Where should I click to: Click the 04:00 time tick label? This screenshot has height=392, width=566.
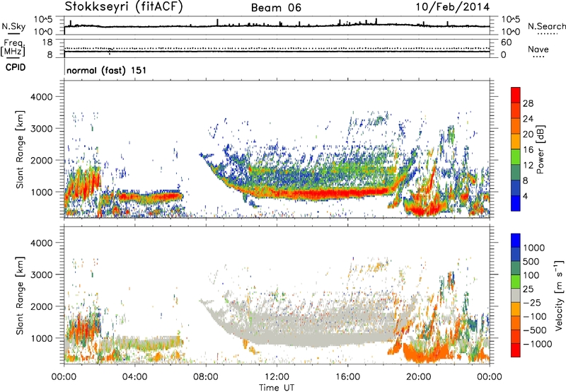[x=134, y=377]
